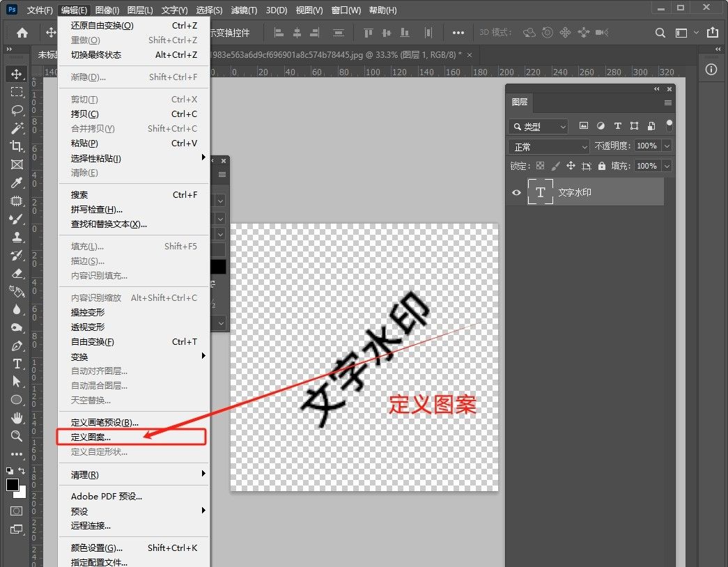
Task: Select the Horizontal Type tool
Action: 17,364
